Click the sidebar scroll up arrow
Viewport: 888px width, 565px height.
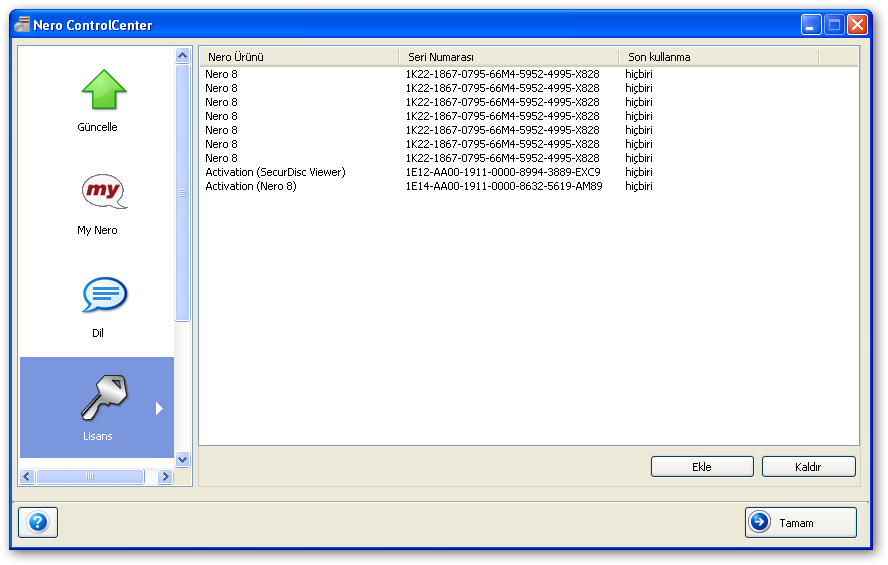click(182, 55)
